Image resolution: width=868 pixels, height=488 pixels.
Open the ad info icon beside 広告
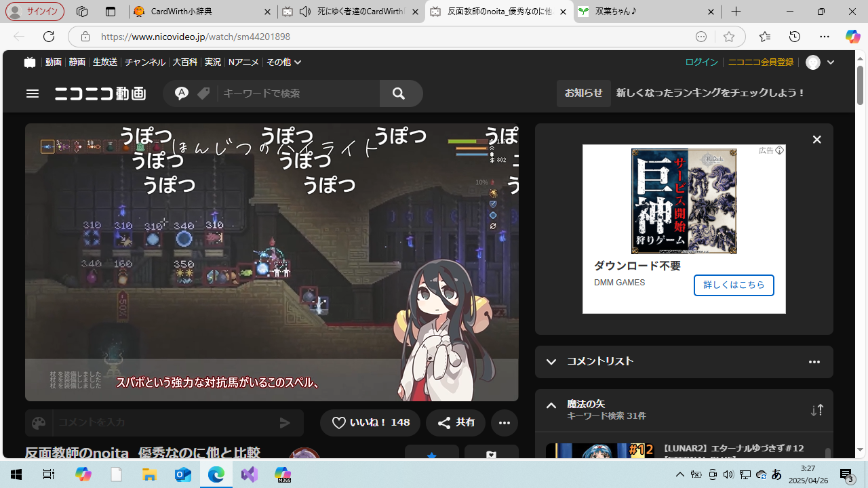tap(779, 150)
